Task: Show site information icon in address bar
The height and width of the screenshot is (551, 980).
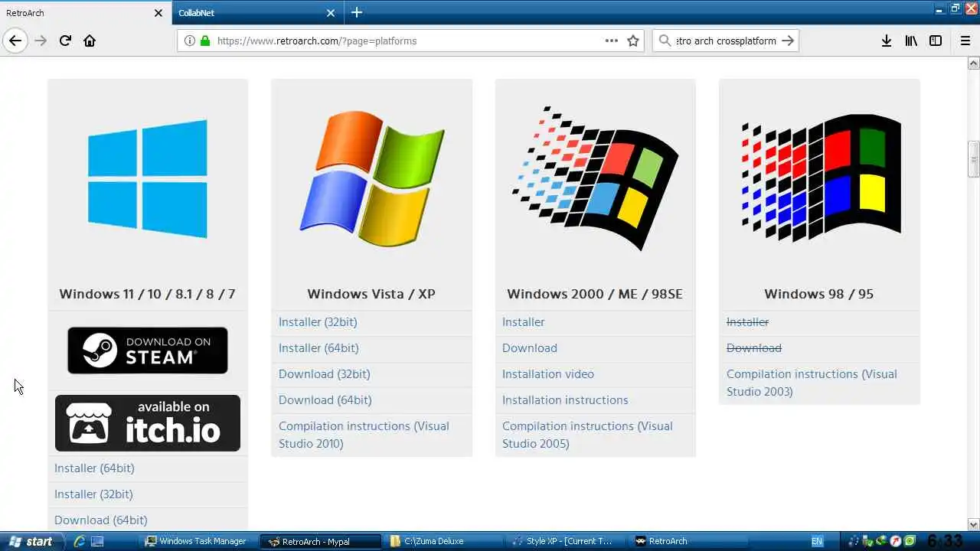Action: coord(190,41)
